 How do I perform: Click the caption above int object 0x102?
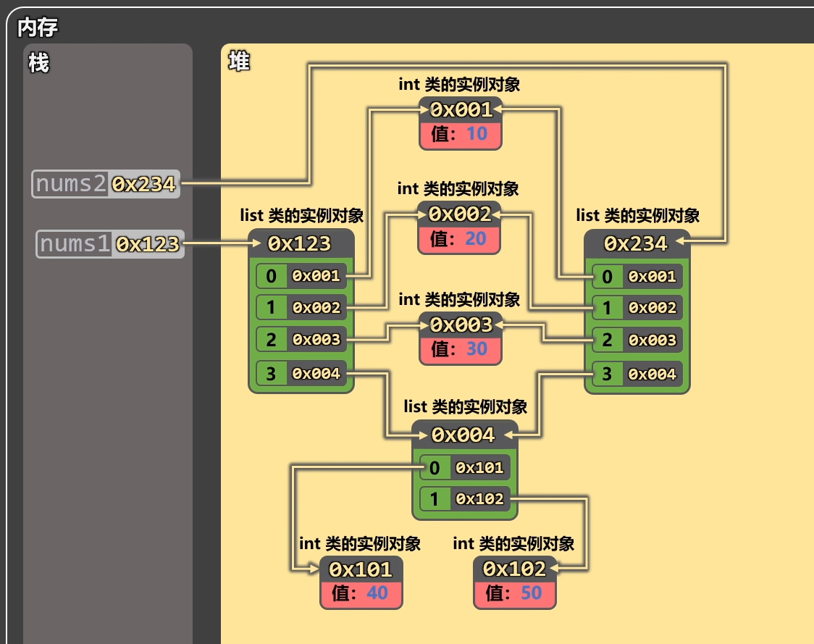click(x=513, y=544)
